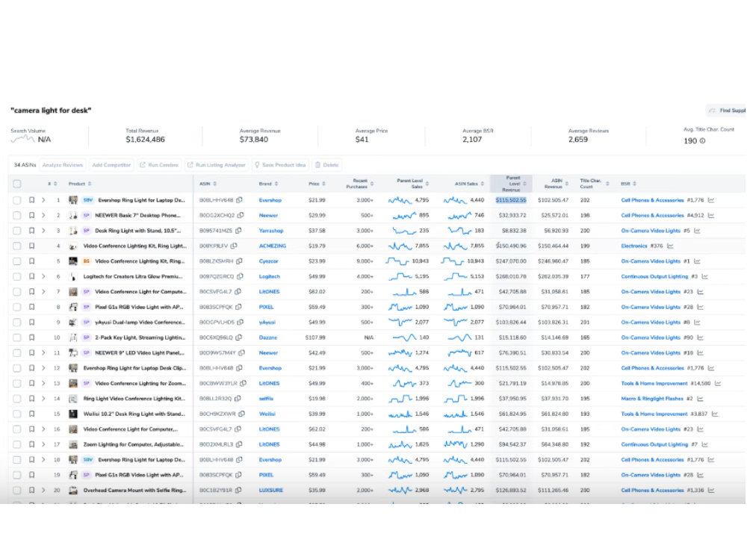This screenshot has height=560, width=747.
Task: Expand row 6 Logitech for Creators variations
Action: click(x=43, y=276)
